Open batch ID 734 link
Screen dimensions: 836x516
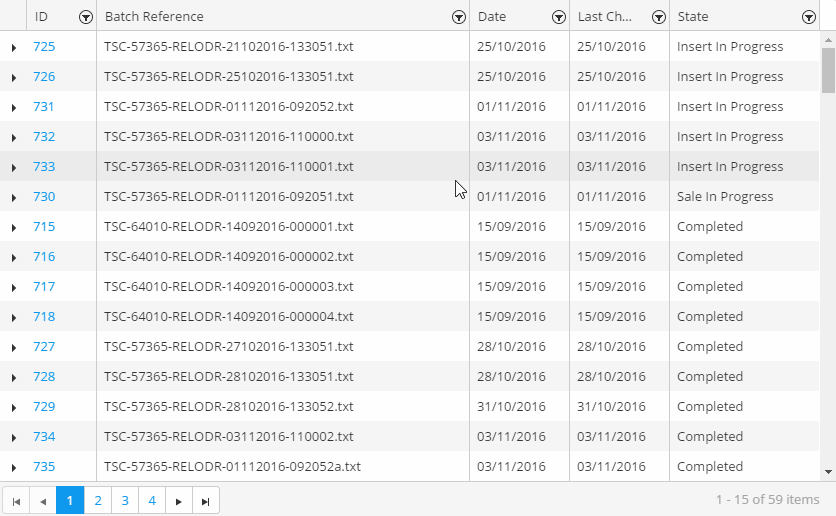(x=44, y=437)
